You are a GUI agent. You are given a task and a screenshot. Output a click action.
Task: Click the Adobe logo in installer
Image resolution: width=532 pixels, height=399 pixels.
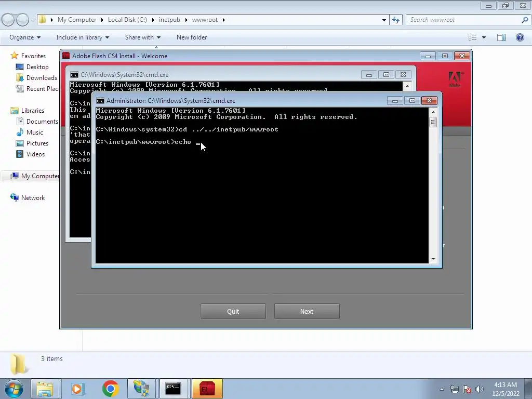455,79
